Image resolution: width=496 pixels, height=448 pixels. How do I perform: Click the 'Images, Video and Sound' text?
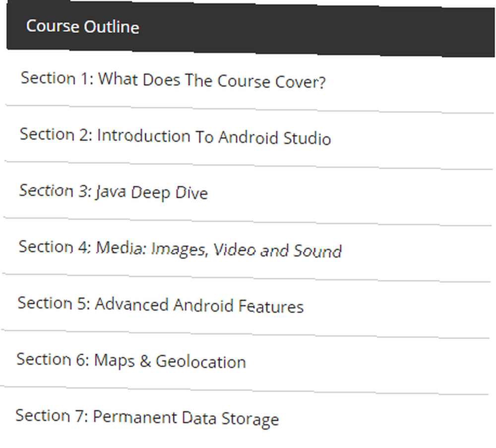(x=247, y=250)
